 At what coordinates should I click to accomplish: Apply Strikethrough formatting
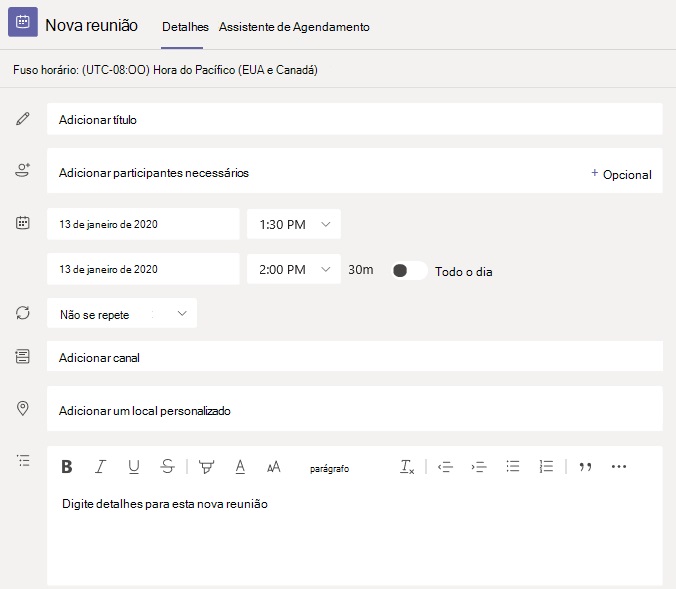pos(167,466)
